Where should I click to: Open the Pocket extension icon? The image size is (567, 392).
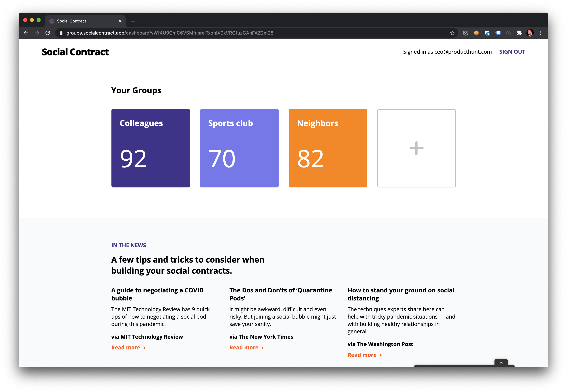(x=465, y=33)
